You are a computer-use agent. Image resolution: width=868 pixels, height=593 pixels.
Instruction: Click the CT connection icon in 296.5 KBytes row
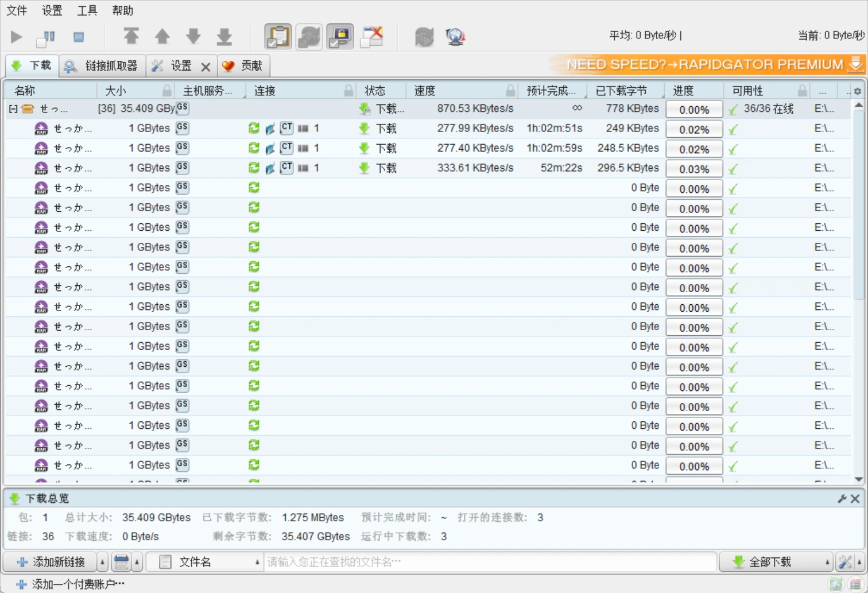tap(286, 168)
